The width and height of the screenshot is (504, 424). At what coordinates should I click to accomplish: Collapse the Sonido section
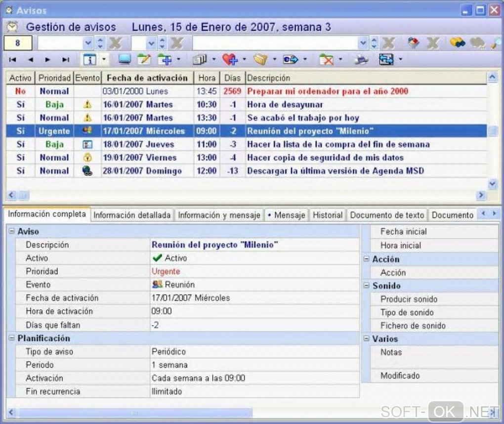click(367, 286)
